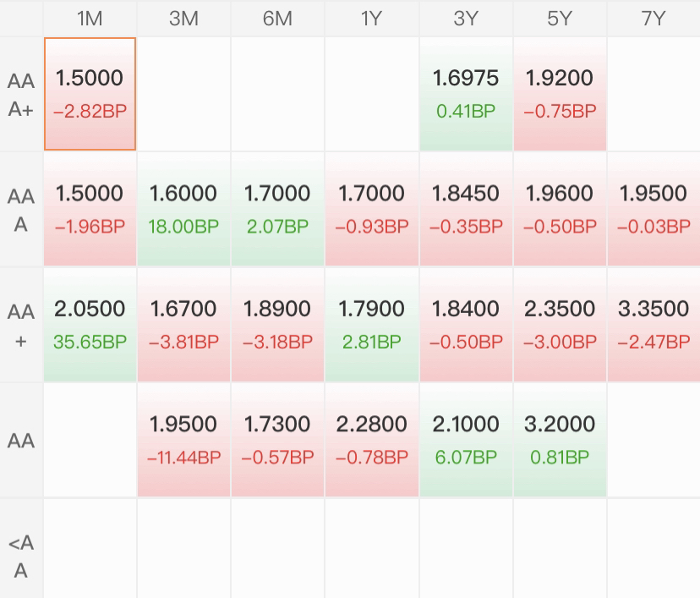Image resolution: width=700 pixels, height=598 pixels.
Task: Click the 1Y column header
Action: pos(371,19)
